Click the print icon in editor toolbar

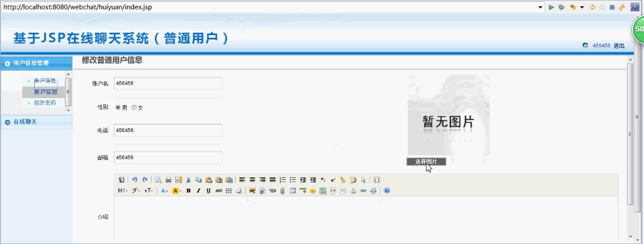pos(168,180)
